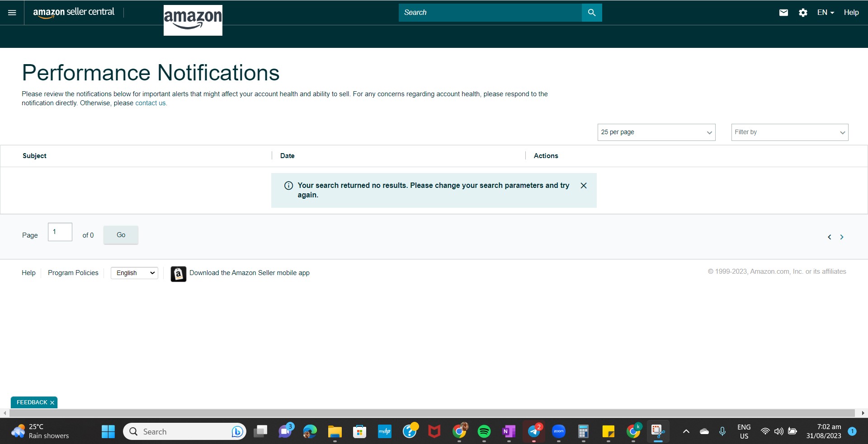Open Zoom from taskbar
Viewport: 868px width, 444px height.
pos(559,432)
